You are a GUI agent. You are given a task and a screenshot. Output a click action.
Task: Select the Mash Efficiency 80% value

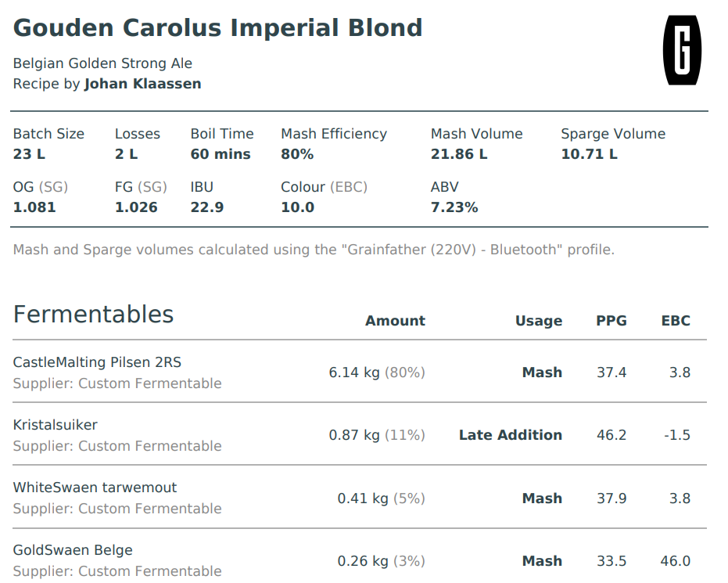tap(297, 154)
